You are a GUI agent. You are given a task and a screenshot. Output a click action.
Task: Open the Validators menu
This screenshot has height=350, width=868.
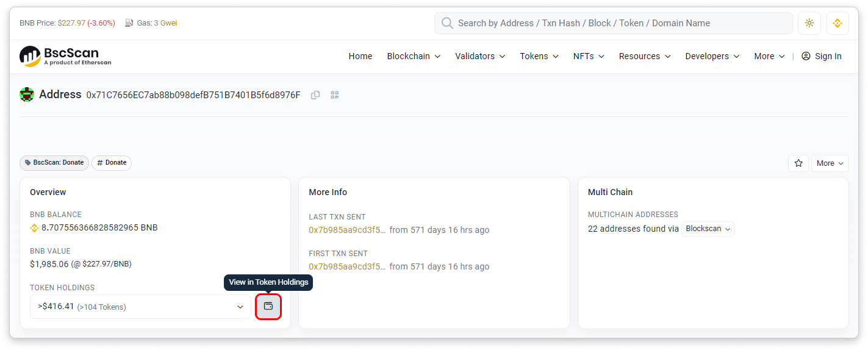(479, 56)
